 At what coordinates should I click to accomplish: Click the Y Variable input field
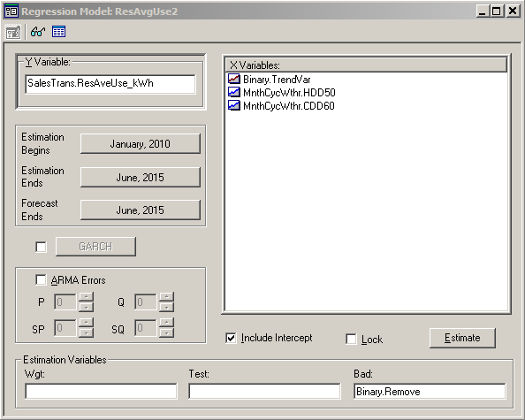pyautogui.click(x=110, y=84)
